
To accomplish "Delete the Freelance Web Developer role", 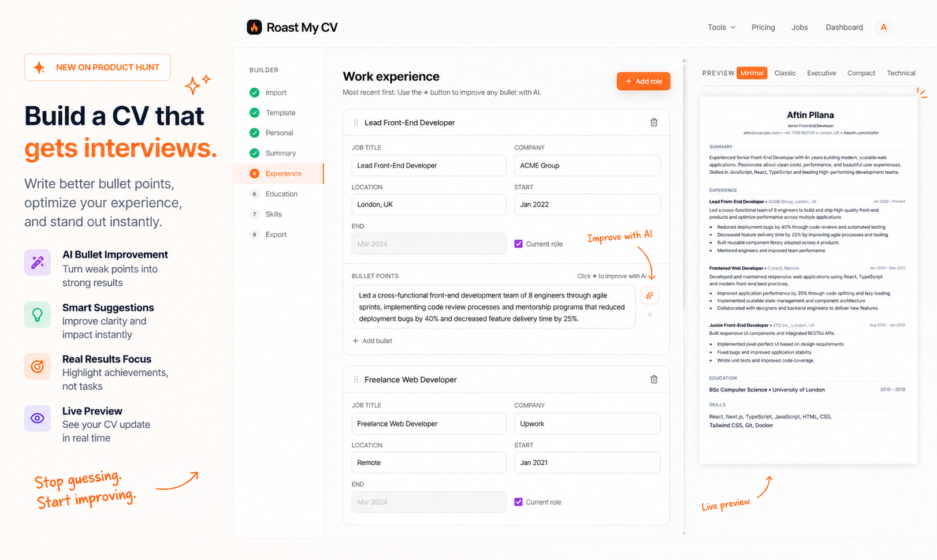I will point(654,379).
